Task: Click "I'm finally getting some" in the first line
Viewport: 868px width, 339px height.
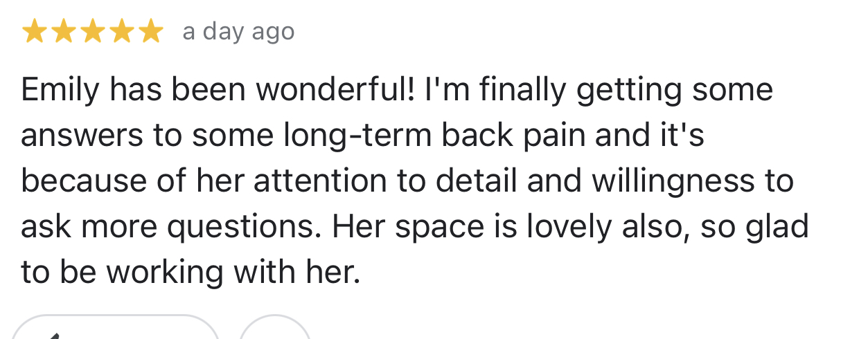Action: tap(599, 91)
